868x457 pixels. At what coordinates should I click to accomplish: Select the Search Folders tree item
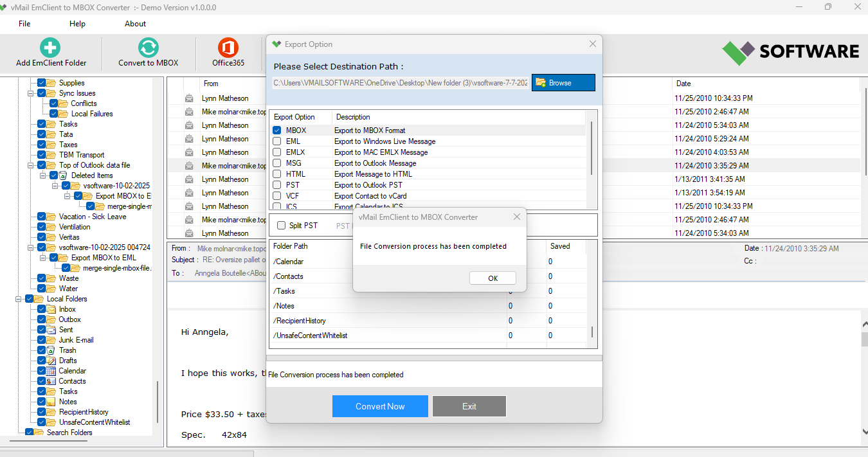tap(69, 433)
